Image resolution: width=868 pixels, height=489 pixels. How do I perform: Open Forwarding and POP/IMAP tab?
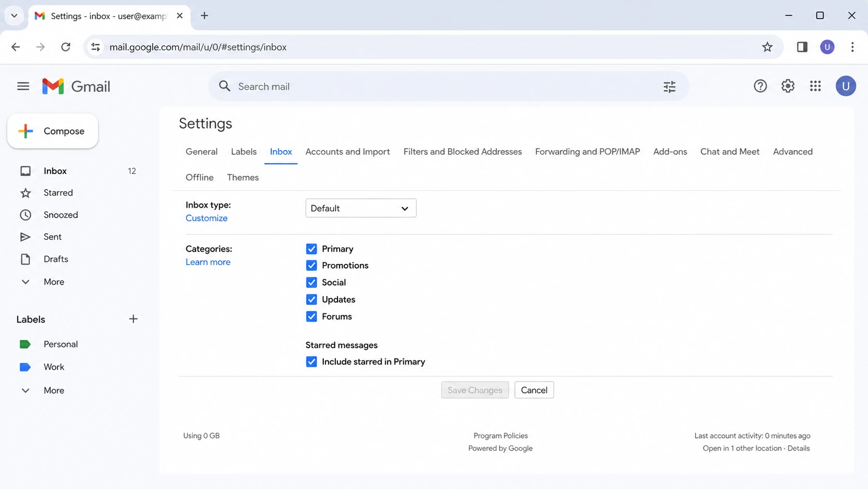(587, 152)
